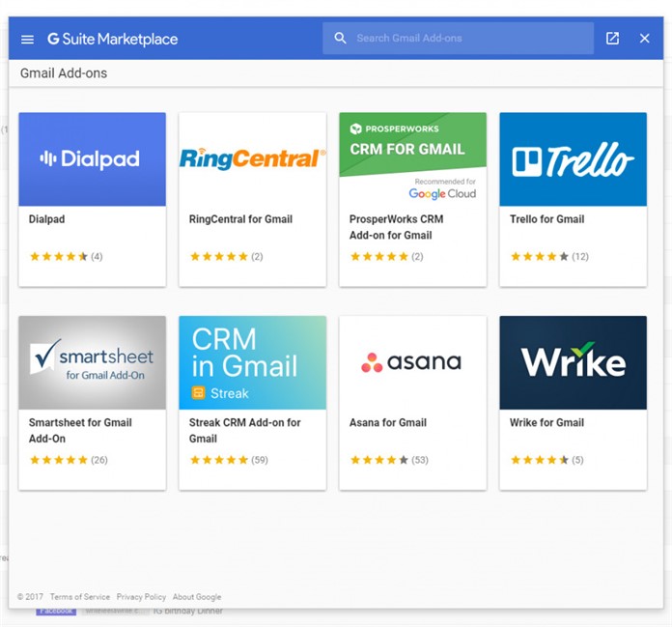Click the Terms of Service link
This screenshot has width=672, height=627.
80,597
